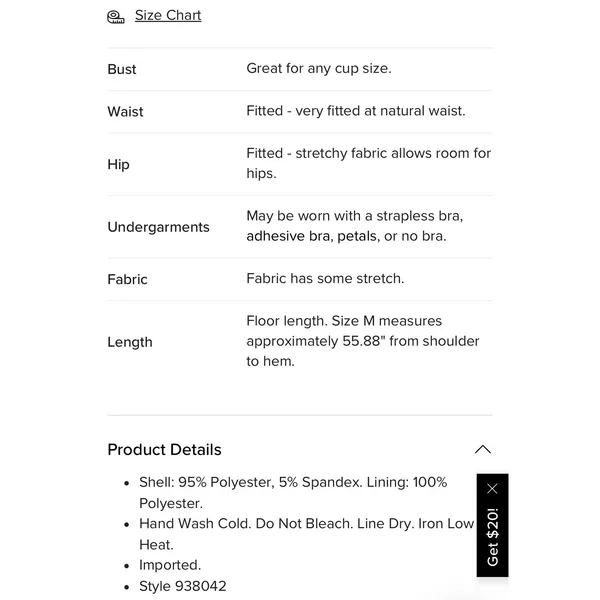This screenshot has height=600, width=600.
Task: Click the 'Fabric has some stretch' text
Action: coord(325,279)
